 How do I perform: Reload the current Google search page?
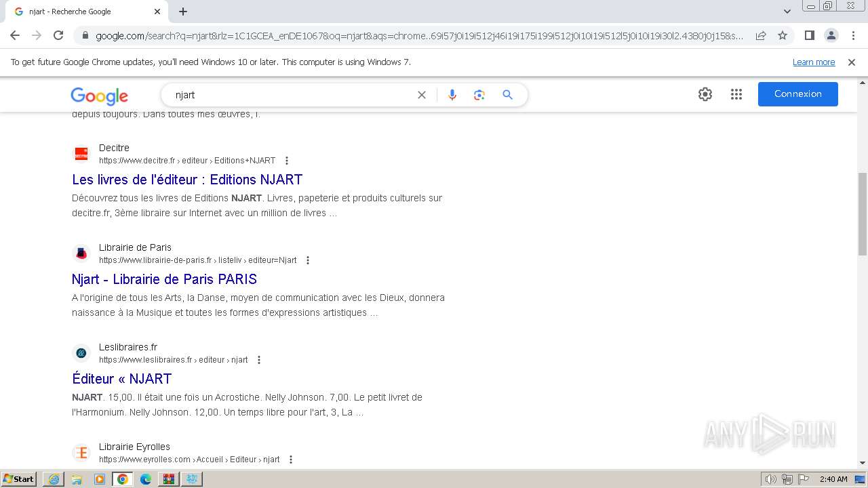[x=58, y=35]
